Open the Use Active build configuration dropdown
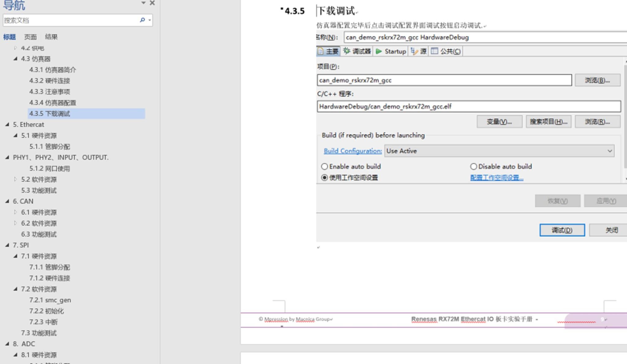This screenshot has height=364, width=627. click(x=499, y=151)
